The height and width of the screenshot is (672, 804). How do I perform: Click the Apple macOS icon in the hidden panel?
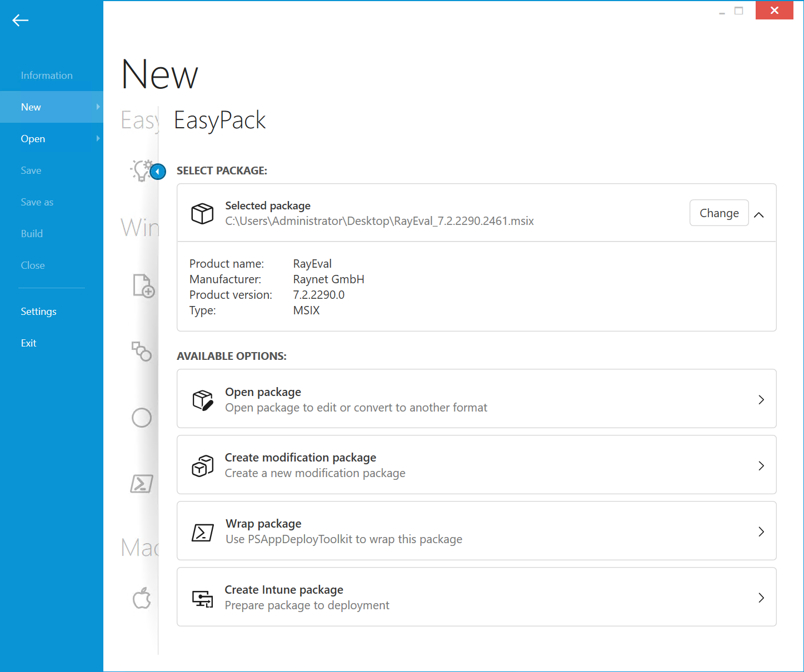(142, 598)
